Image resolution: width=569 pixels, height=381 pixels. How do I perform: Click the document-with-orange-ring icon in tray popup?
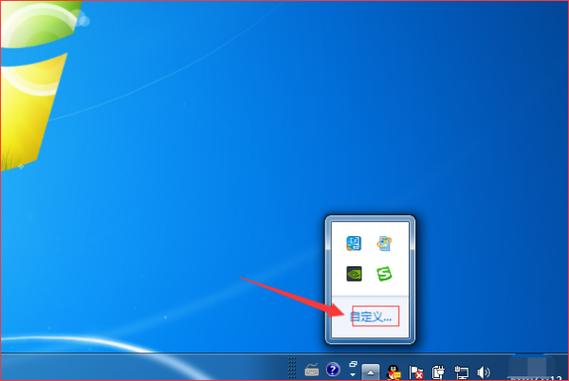pyautogui.click(x=384, y=243)
